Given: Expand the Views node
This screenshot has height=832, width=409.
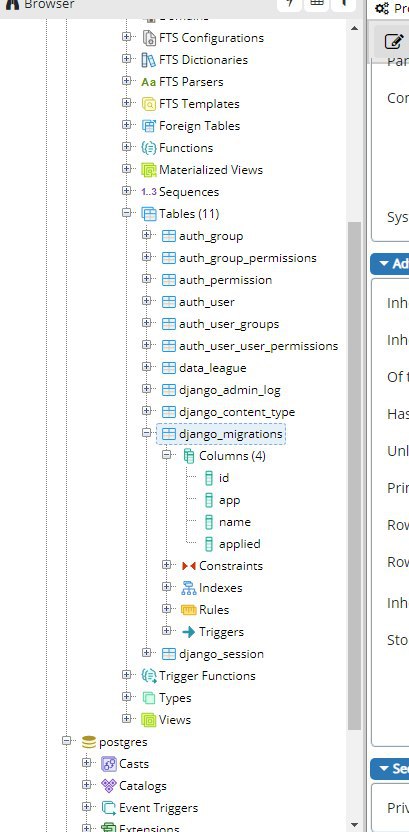Looking at the screenshot, I should [x=126, y=719].
